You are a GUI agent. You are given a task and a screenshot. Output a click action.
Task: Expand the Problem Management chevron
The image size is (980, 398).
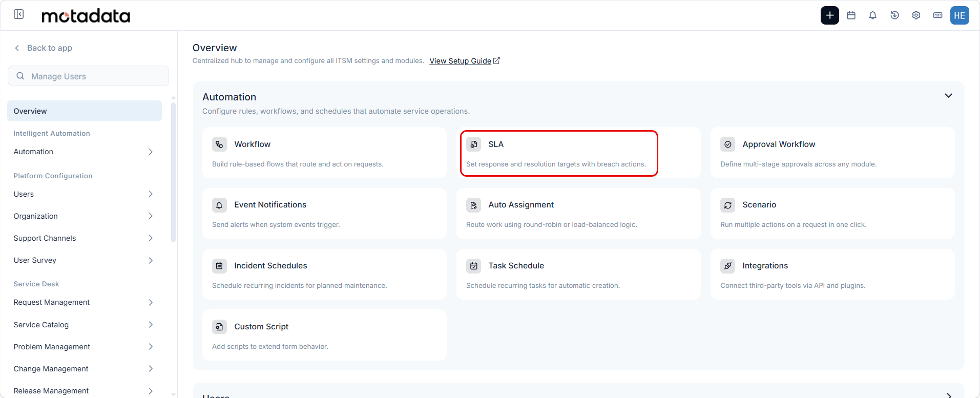point(151,347)
